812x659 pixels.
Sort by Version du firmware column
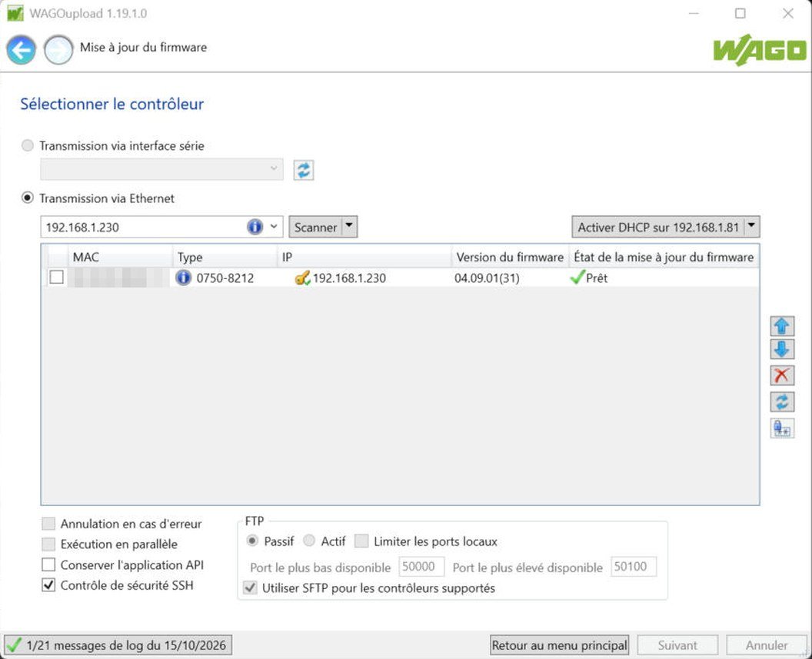(x=510, y=257)
